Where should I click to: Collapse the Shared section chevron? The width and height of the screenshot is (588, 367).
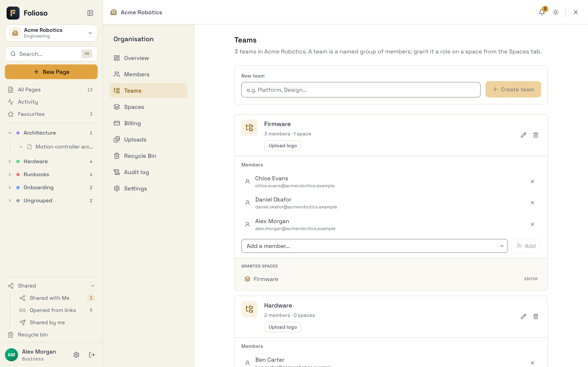click(x=92, y=286)
